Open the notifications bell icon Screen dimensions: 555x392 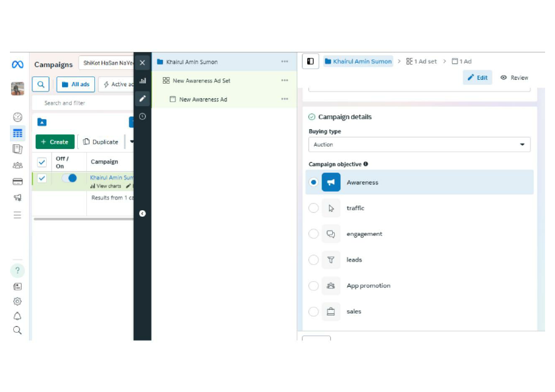click(17, 316)
